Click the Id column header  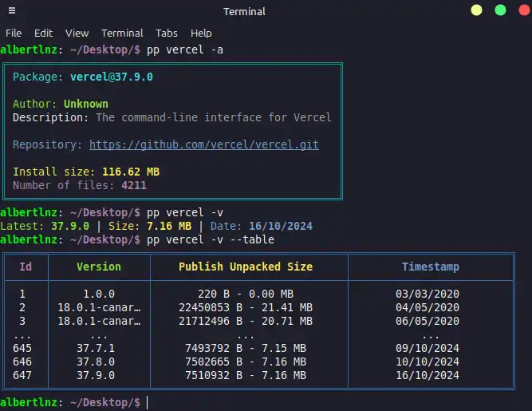click(26, 267)
